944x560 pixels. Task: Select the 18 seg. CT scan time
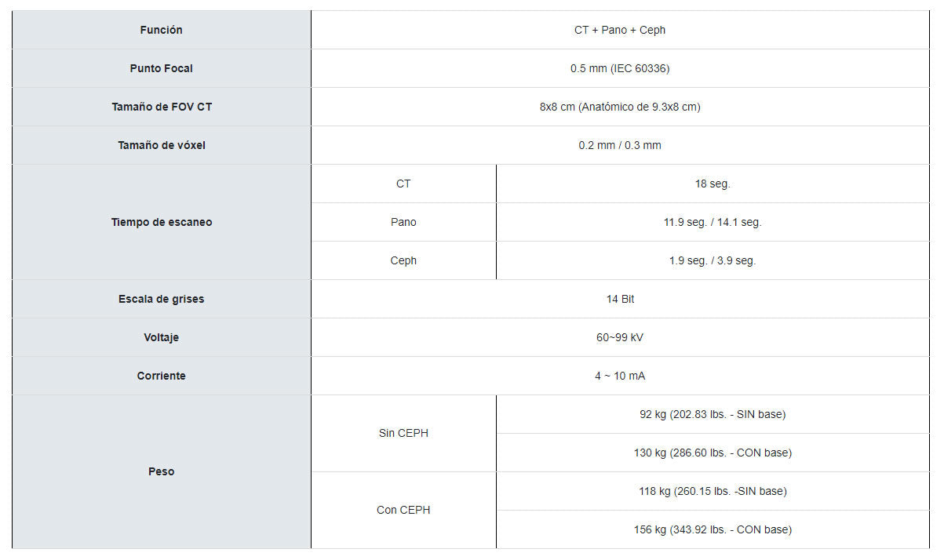tap(713, 184)
